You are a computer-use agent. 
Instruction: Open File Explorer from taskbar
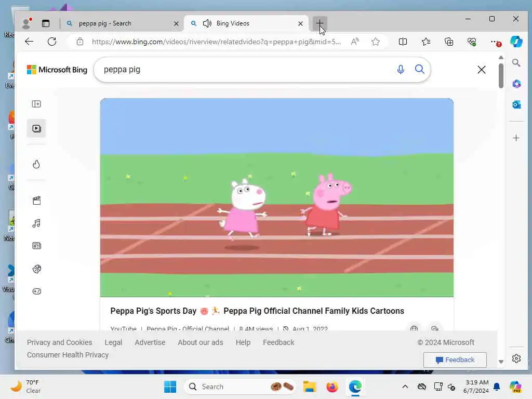310,387
